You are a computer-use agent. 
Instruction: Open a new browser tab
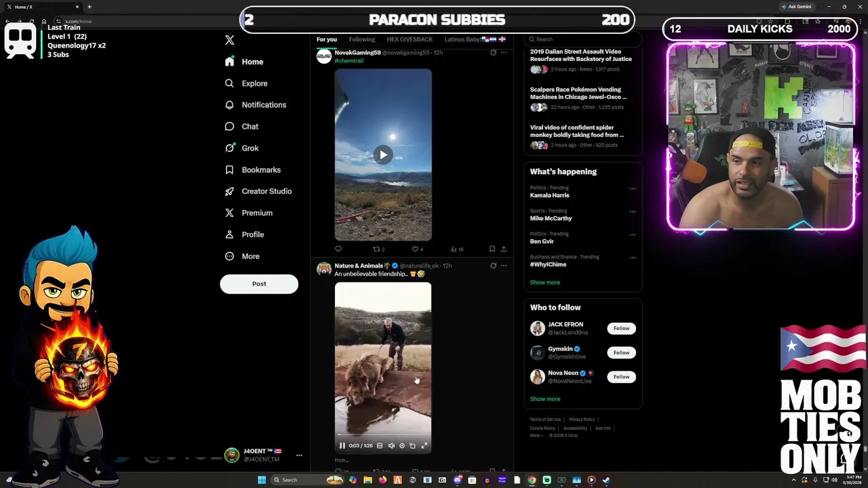click(x=89, y=7)
